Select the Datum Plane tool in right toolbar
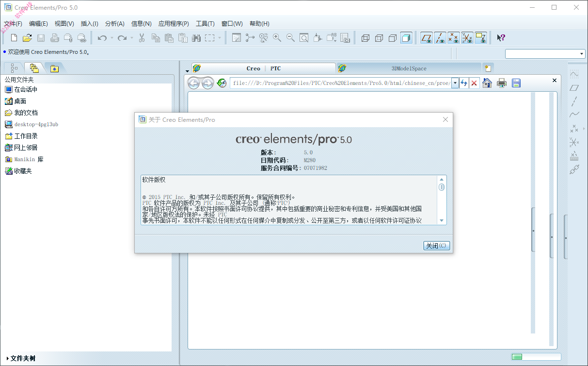 pyautogui.click(x=574, y=88)
